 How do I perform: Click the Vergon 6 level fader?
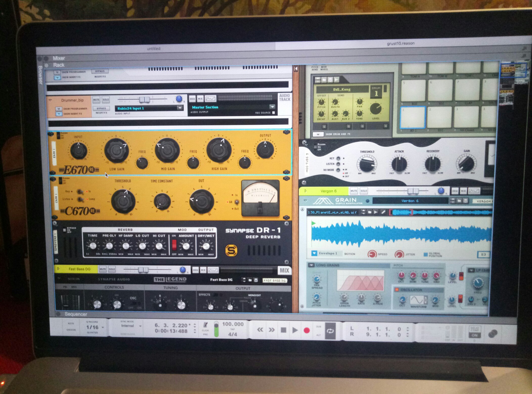pyautogui.click(x=413, y=191)
